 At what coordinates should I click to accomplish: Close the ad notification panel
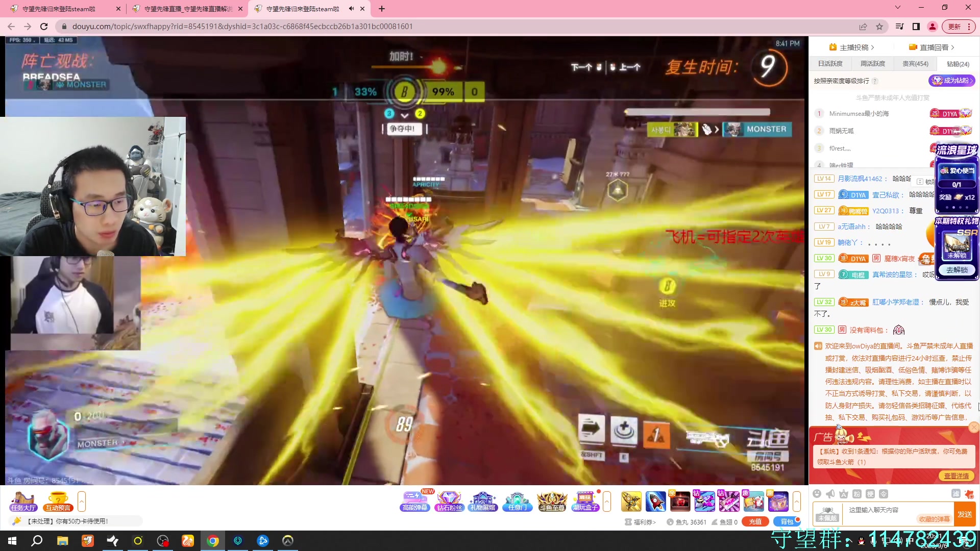974,428
